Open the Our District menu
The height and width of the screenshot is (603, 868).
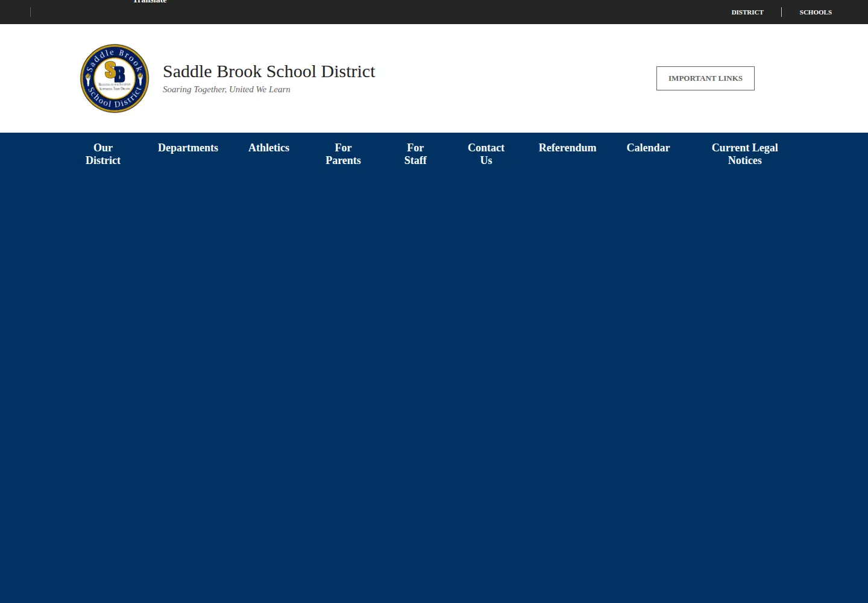click(103, 154)
